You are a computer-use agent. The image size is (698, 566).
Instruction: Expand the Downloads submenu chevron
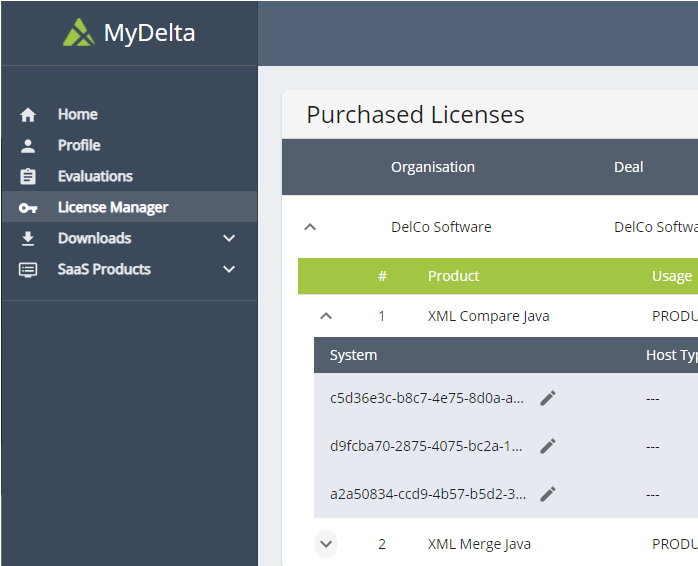point(229,239)
